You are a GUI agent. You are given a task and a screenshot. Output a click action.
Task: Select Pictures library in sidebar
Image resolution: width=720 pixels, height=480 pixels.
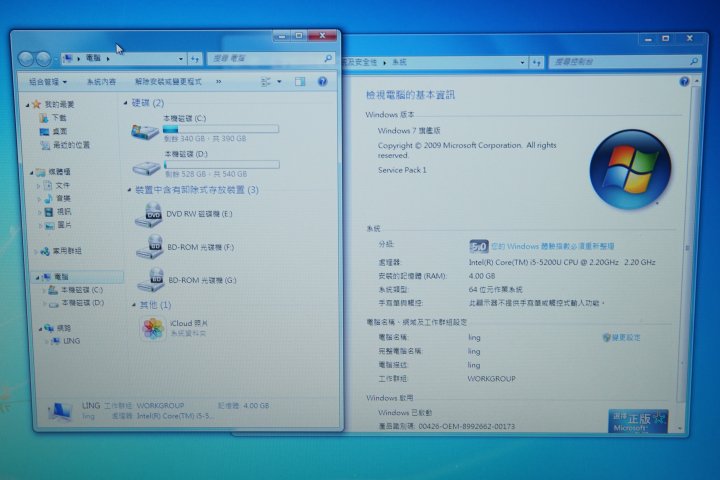(x=58, y=225)
